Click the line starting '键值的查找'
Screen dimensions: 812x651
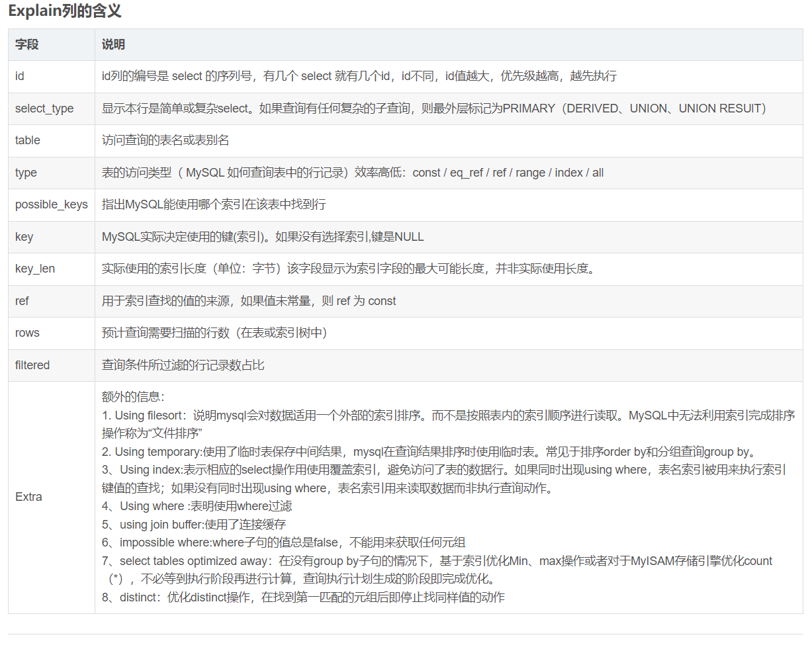point(327,488)
